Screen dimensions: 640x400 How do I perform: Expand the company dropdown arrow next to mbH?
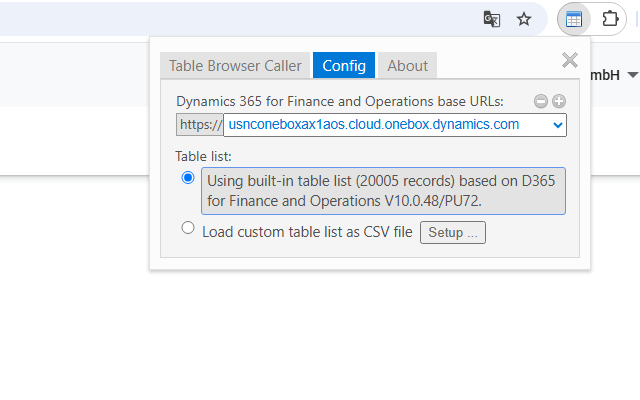pyautogui.click(x=633, y=75)
